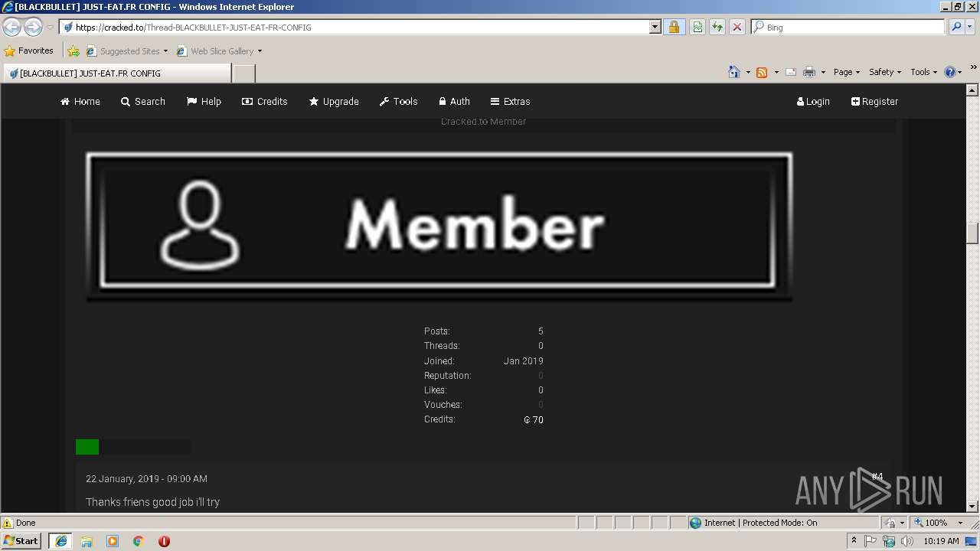Click the green reputation progress bar
This screenshot has height=551, width=980.
[87, 447]
